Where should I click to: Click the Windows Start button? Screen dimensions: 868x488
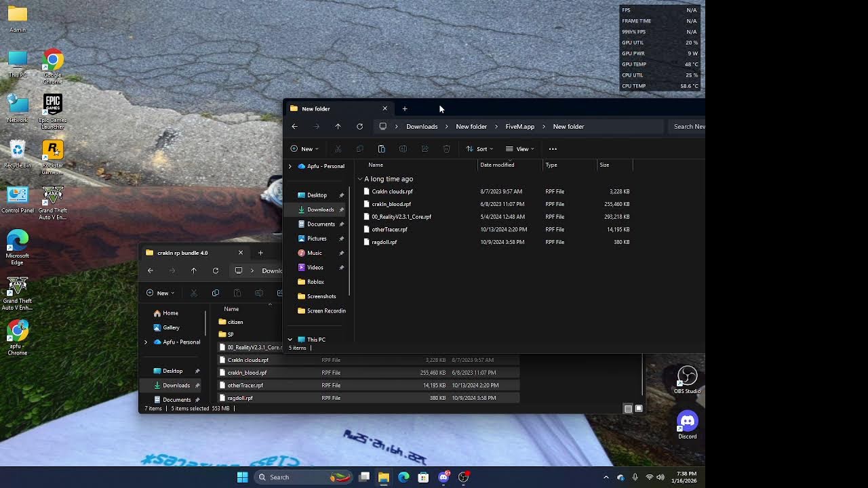coord(242,477)
